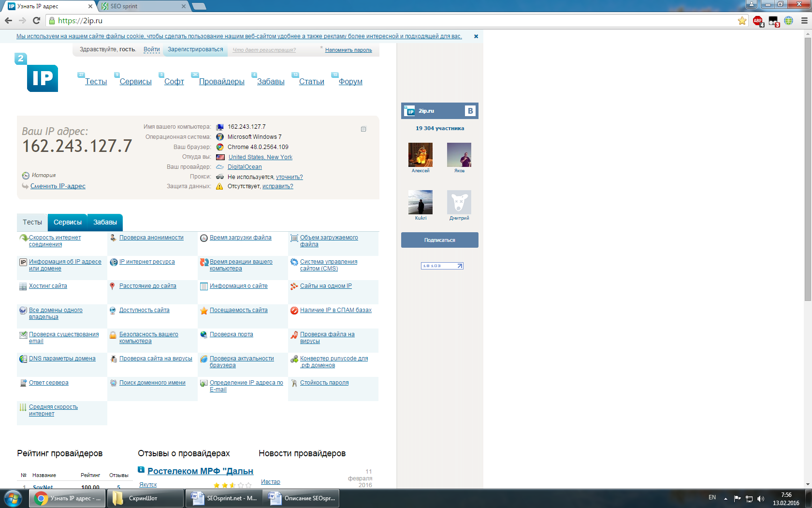The width and height of the screenshot is (812, 508).
Task: Click the Войти login link
Action: click(152, 49)
